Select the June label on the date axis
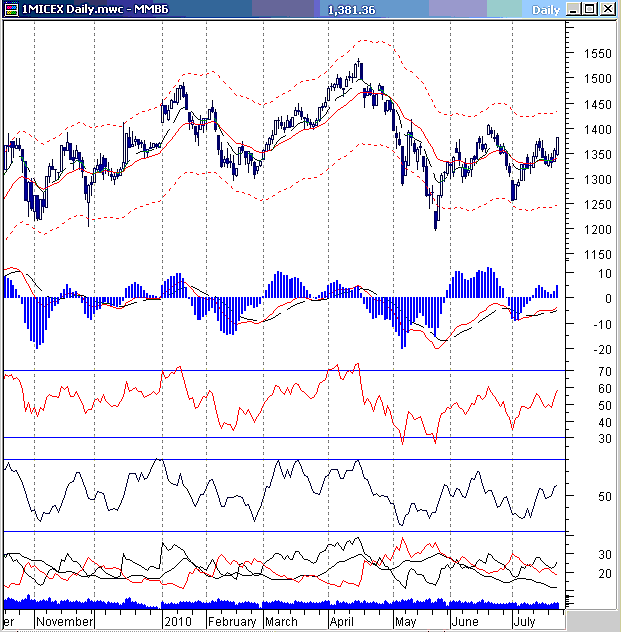 (x=468, y=621)
